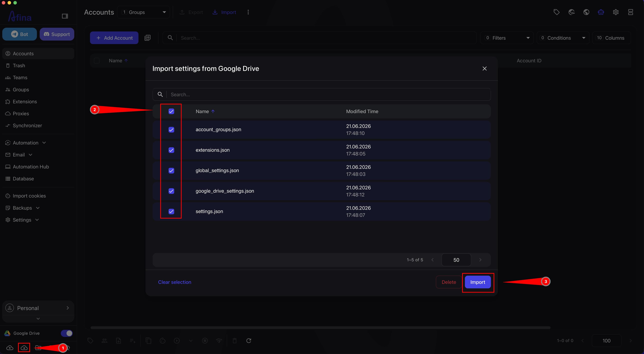This screenshot has width=644, height=354.
Task: Open the tags icon in top toolbar
Action: click(x=556, y=12)
